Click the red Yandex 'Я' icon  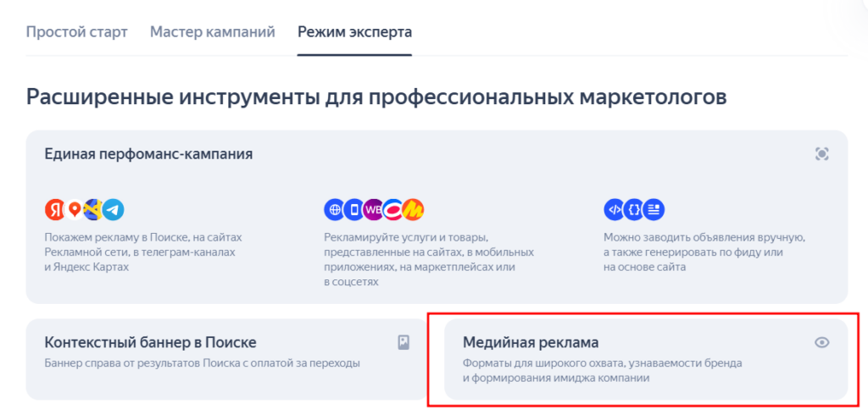click(x=55, y=209)
